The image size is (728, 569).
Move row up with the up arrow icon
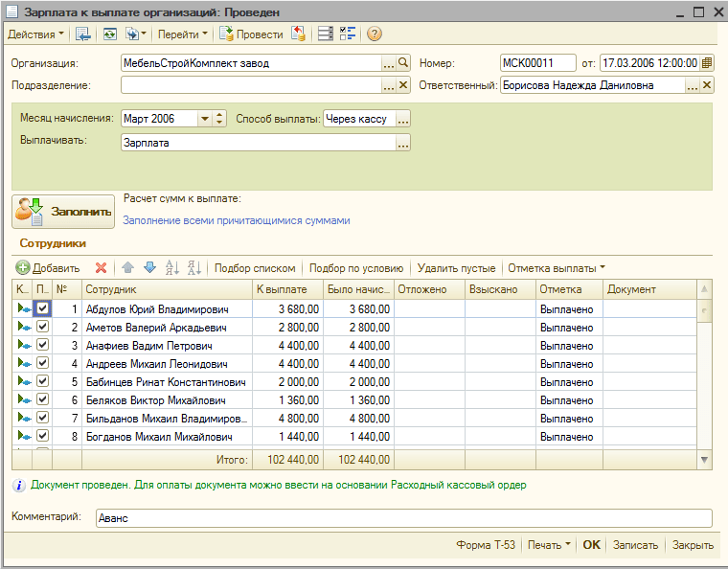point(127,268)
